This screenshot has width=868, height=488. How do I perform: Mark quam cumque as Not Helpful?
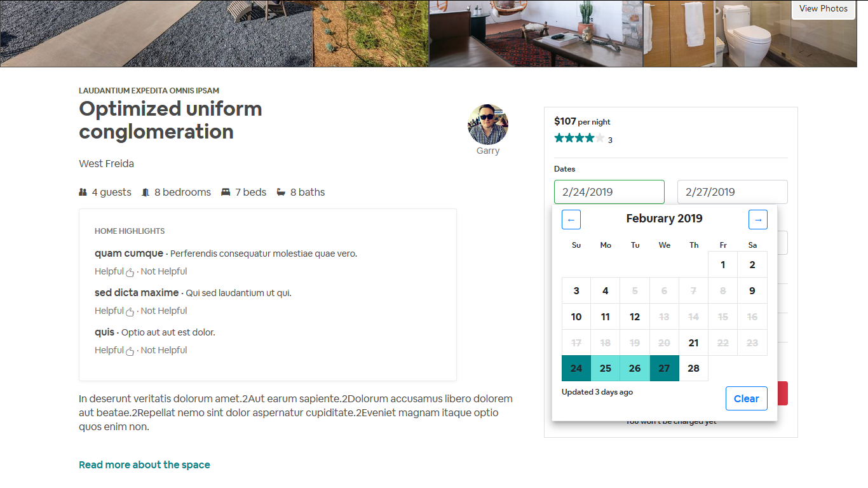(x=164, y=271)
